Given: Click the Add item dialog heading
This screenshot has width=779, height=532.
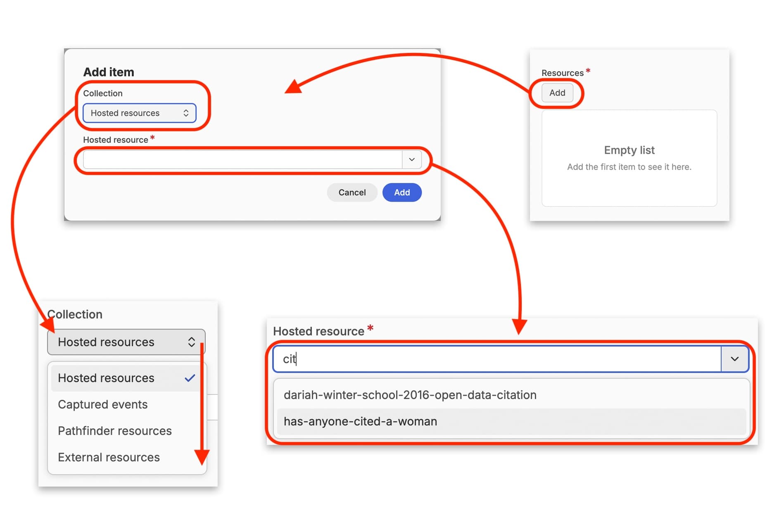Looking at the screenshot, I should 109,72.
